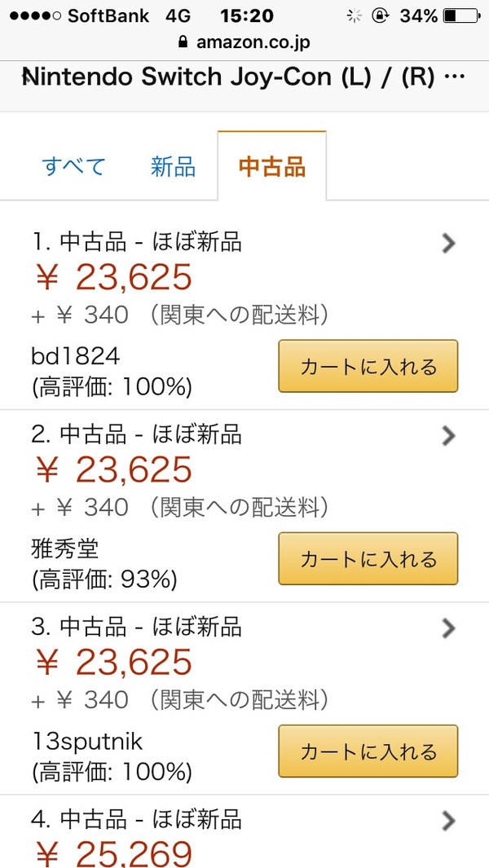Select the 中古品 tab

click(x=272, y=166)
